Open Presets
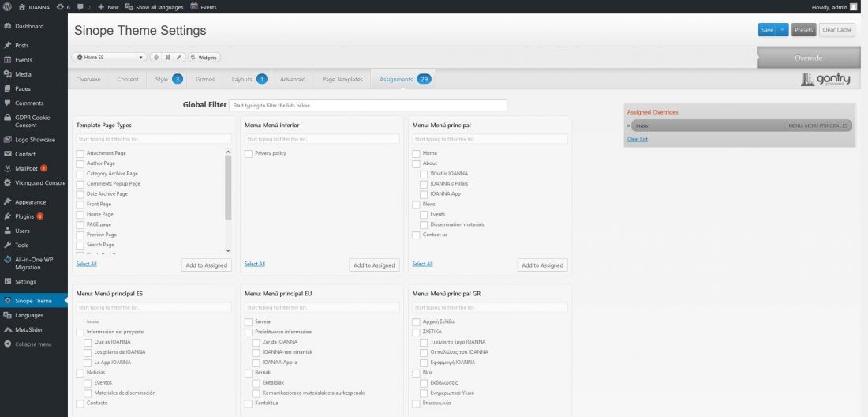This screenshot has height=417, width=868. pyautogui.click(x=804, y=30)
